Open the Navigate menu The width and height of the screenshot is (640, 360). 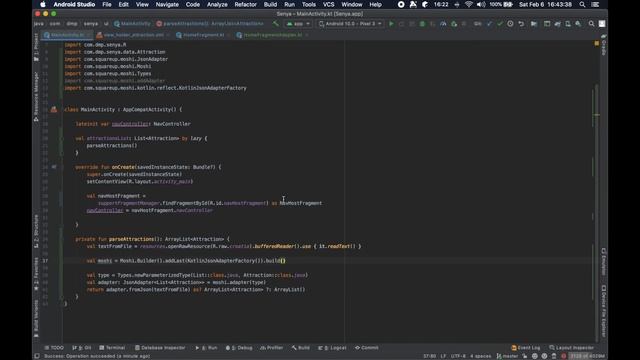coord(167,4)
